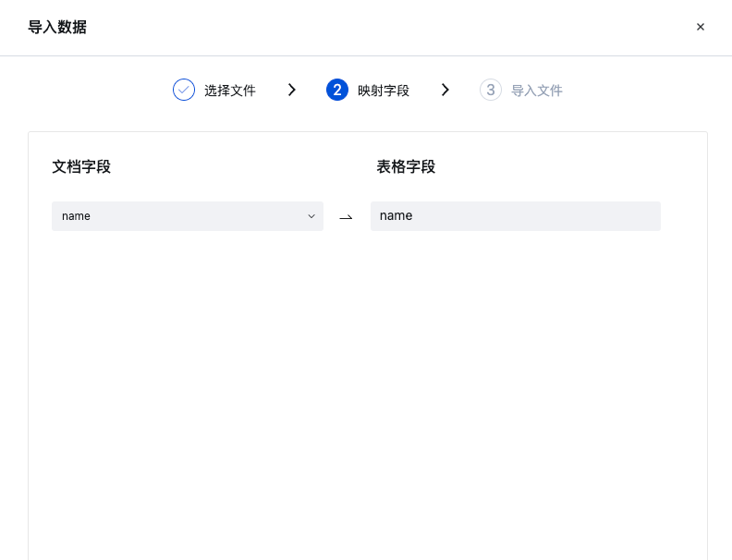Click the 表格字段 column heading
Image resolution: width=732 pixels, height=560 pixels.
(406, 167)
